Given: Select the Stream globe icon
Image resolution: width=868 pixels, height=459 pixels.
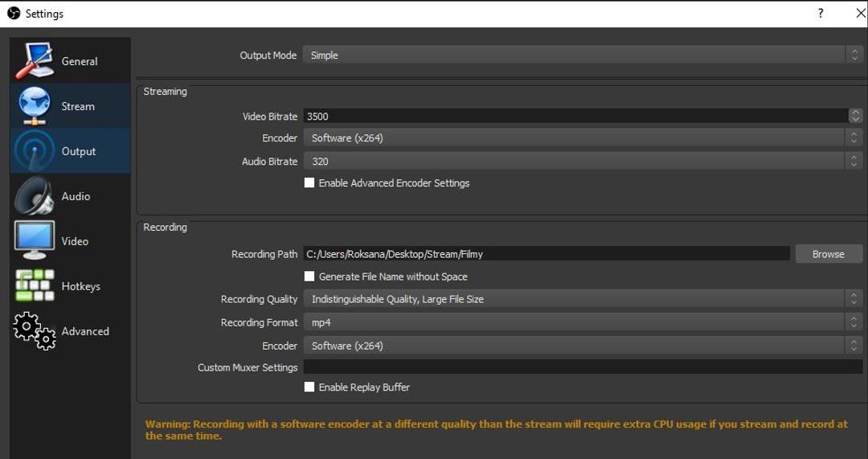Looking at the screenshot, I should [x=34, y=106].
